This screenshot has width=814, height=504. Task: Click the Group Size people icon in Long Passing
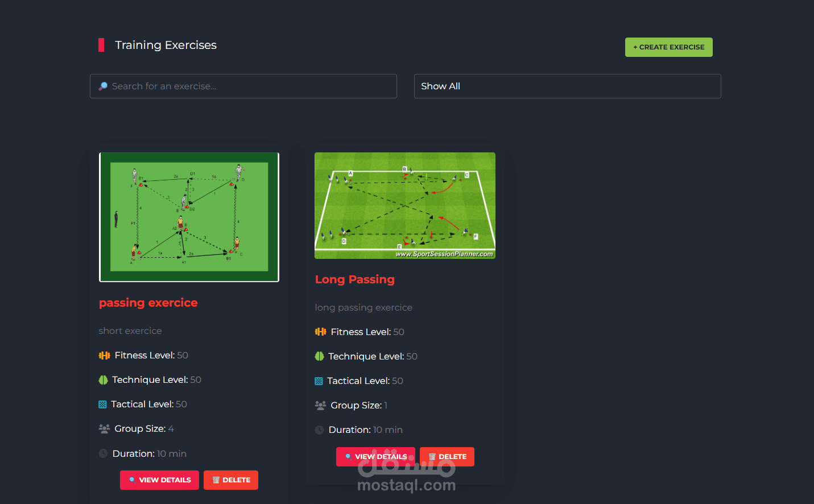pyautogui.click(x=321, y=405)
